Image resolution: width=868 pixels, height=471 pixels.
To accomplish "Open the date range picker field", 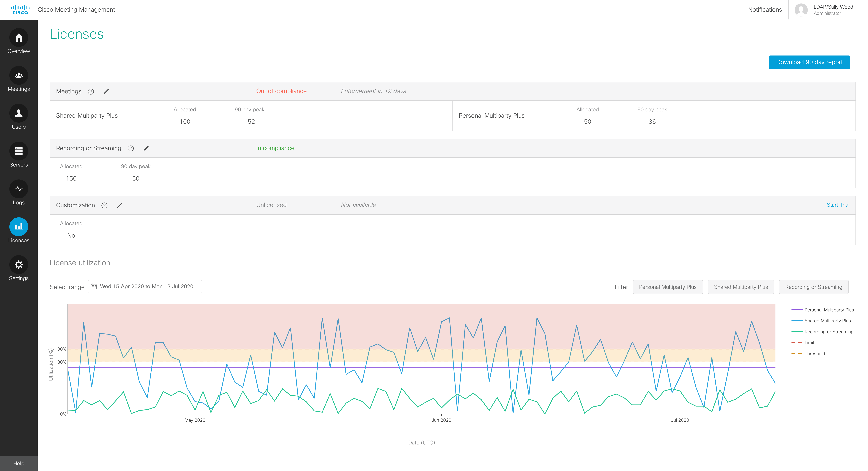I will 145,287.
